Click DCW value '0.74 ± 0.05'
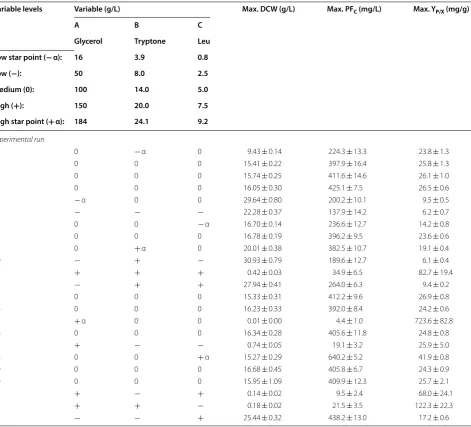This screenshot has width=471, height=427. 264,345
